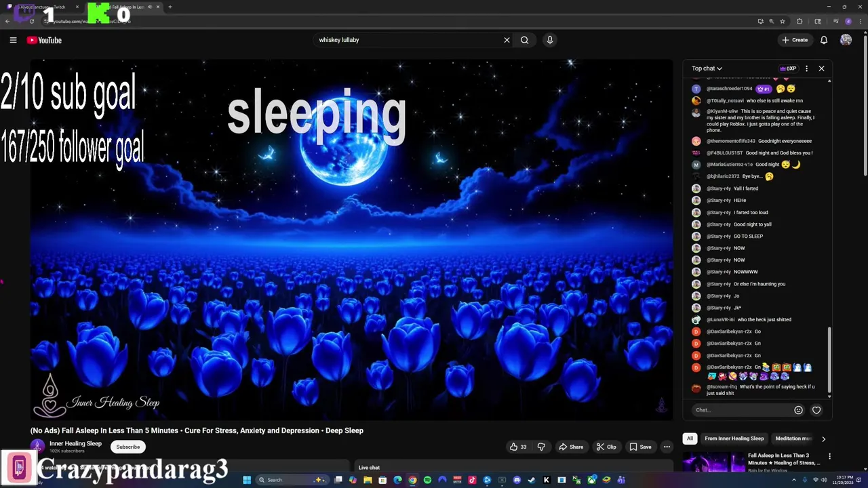Open Inner Healing Sleep channel avatar

pyautogui.click(x=37, y=446)
